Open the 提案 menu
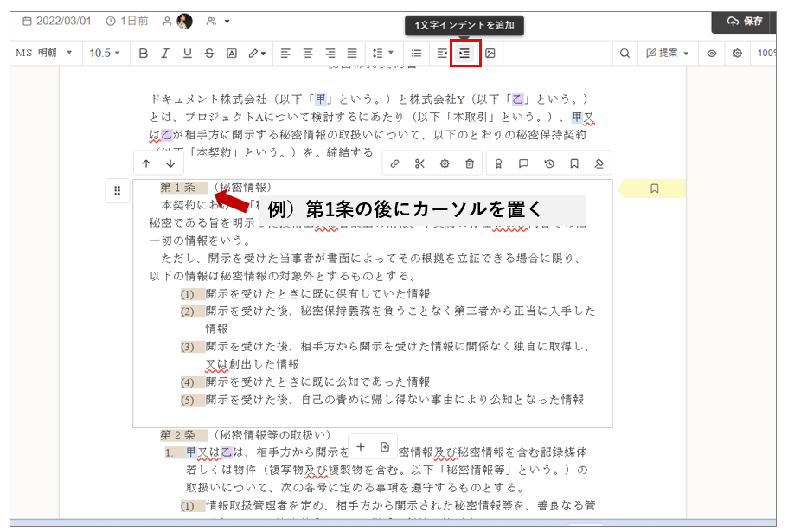The image size is (794, 532). 669,54
